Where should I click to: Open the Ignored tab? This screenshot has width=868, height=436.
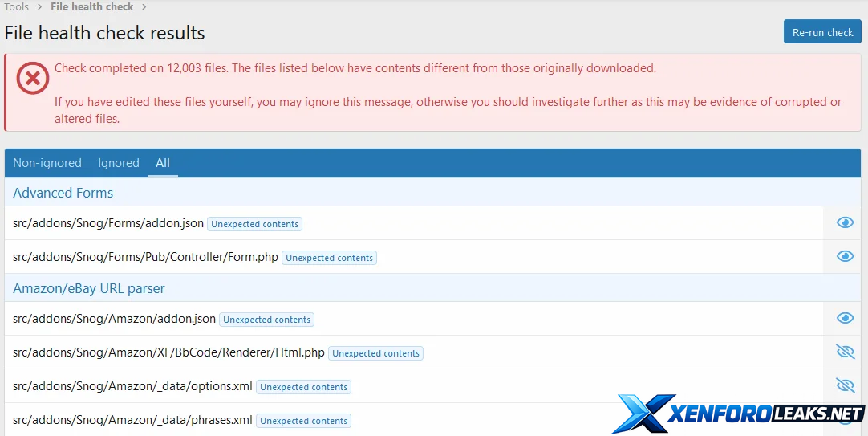coord(119,163)
